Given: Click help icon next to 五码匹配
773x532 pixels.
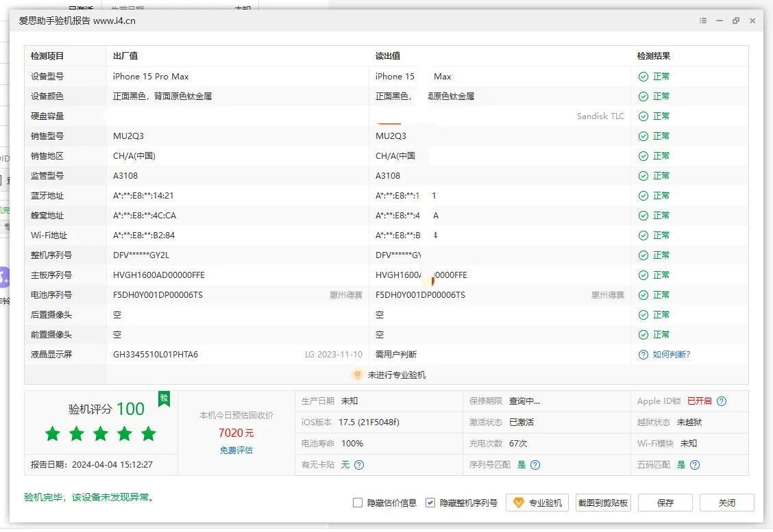Looking at the screenshot, I should [x=695, y=464].
